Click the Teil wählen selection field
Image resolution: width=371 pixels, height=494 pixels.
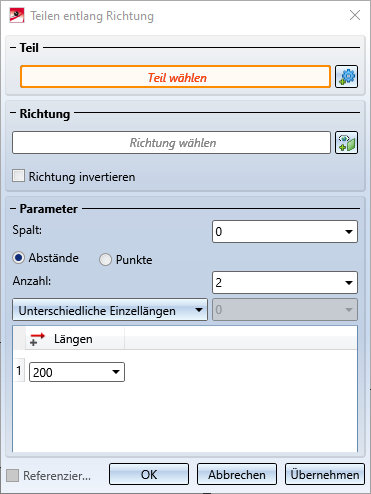tap(175, 77)
